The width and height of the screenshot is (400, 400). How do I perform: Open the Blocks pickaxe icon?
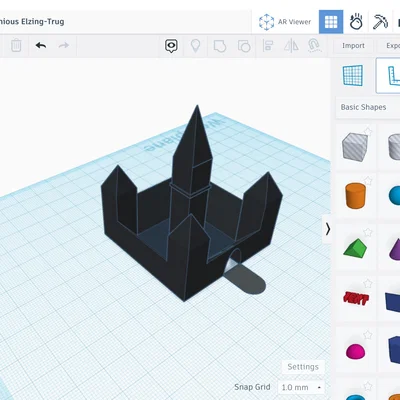(380, 22)
